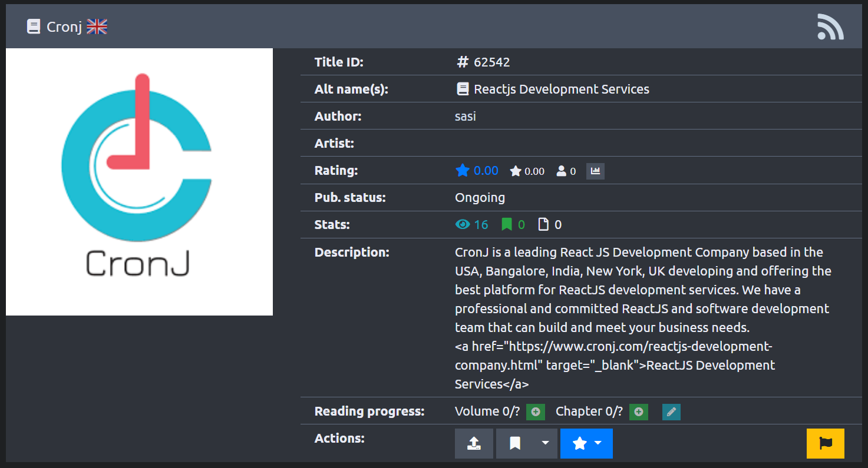Viewport: 868px width, 468px height.
Task: Click the Cronj title text in header
Action: click(64, 27)
